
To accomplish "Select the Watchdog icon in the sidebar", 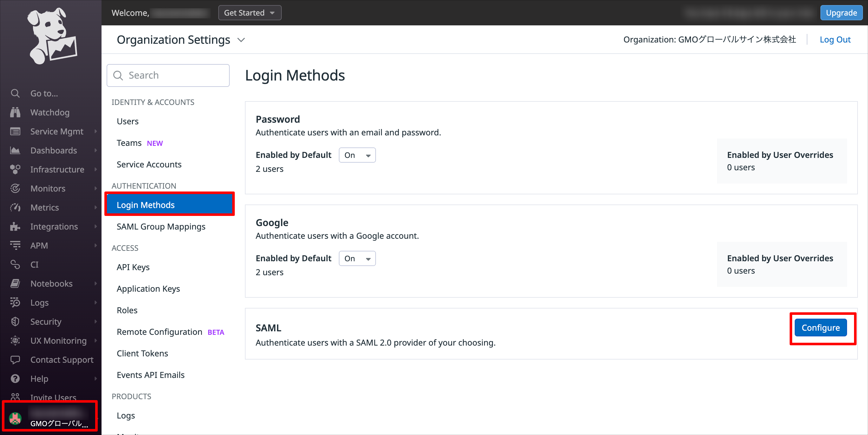I will click(x=15, y=112).
